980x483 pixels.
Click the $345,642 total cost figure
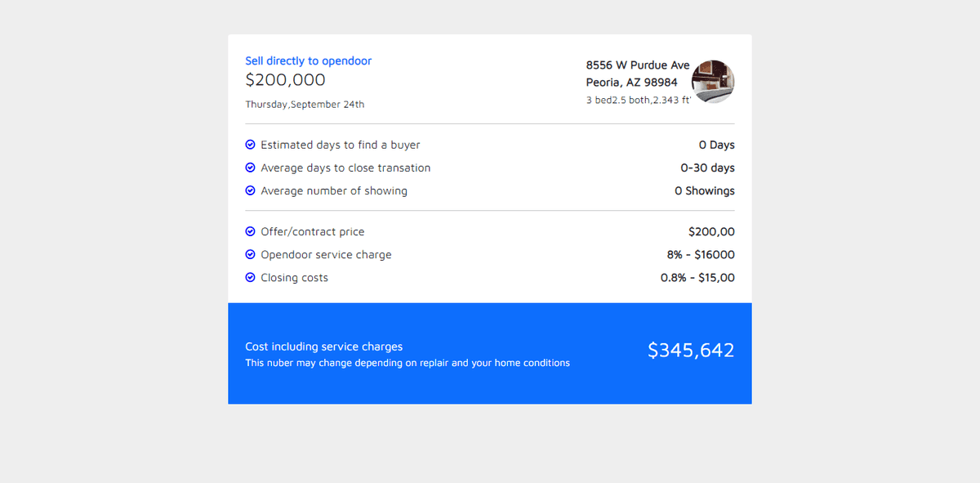[x=690, y=351]
